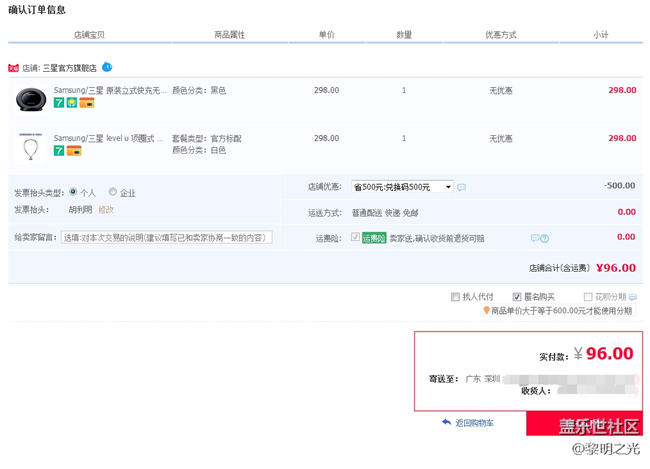Open the 省500元:兑换码500元 coupon dropdown
650x469 pixels.
(402, 187)
